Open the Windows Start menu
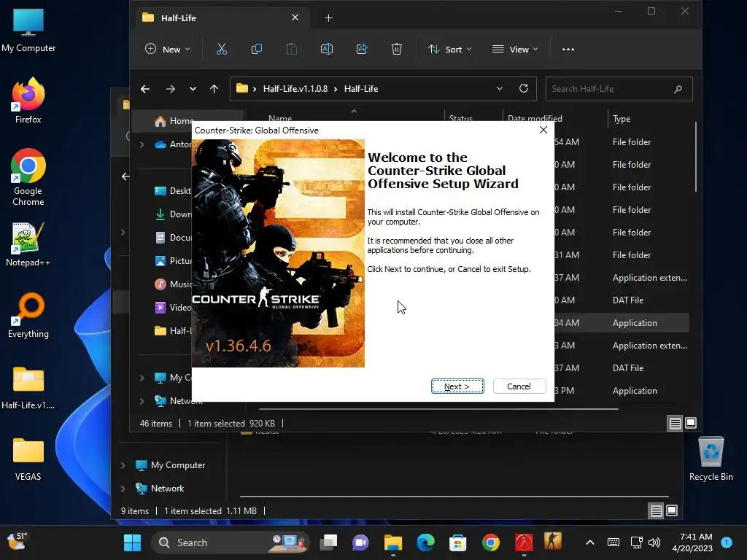 coord(133,542)
